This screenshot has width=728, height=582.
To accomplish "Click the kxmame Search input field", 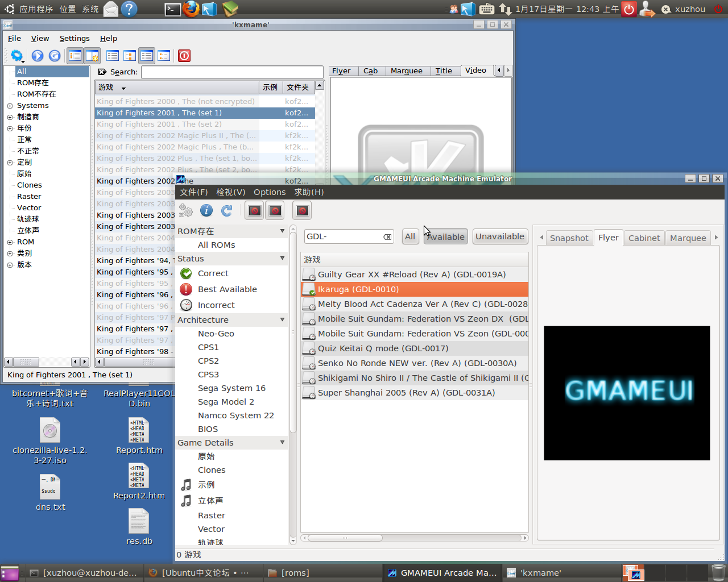I will click(232, 72).
